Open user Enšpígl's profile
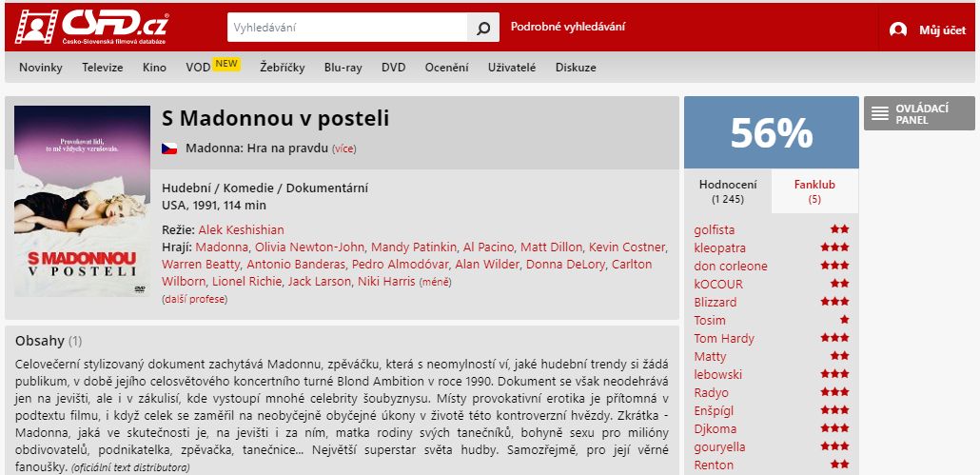The height and width of the screenshot is (475, 980). tap(714, 411)
